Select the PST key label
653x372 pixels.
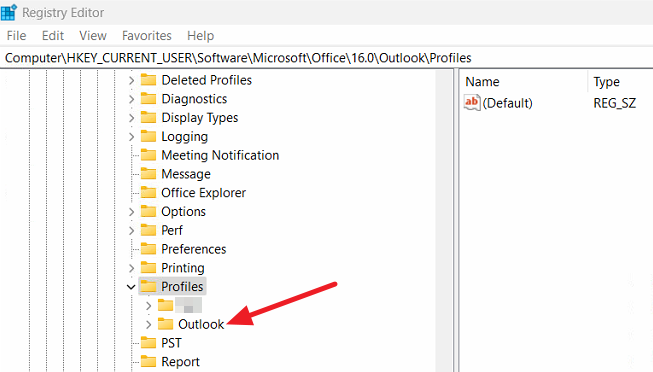171,343
